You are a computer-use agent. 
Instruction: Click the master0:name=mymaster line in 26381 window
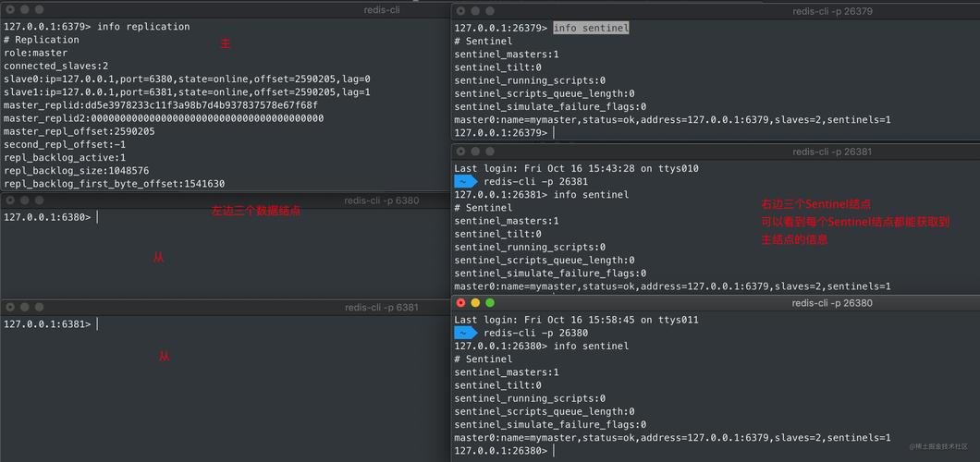pyautogui.click(x=672, y=286)
